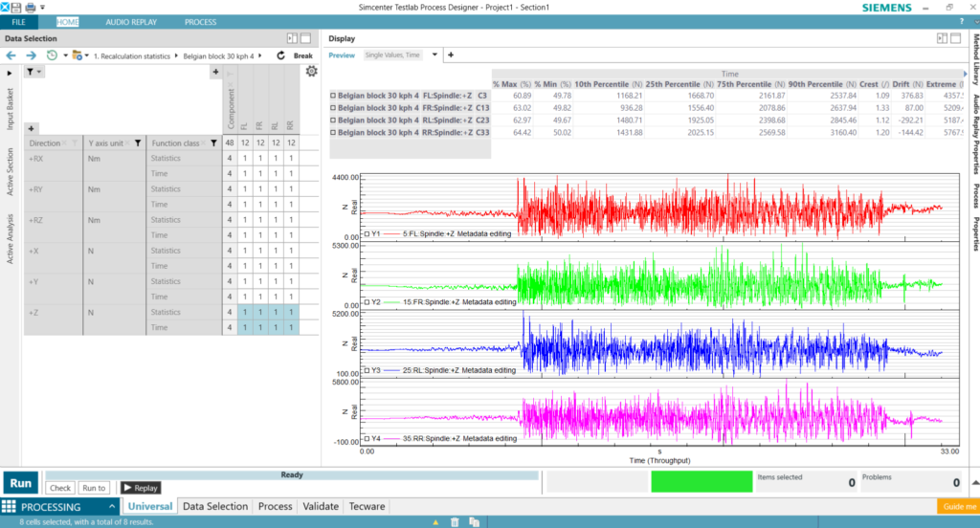Screen dimensions: 980x528
Task: Click the history clock icon
Action: coord(51,55)
